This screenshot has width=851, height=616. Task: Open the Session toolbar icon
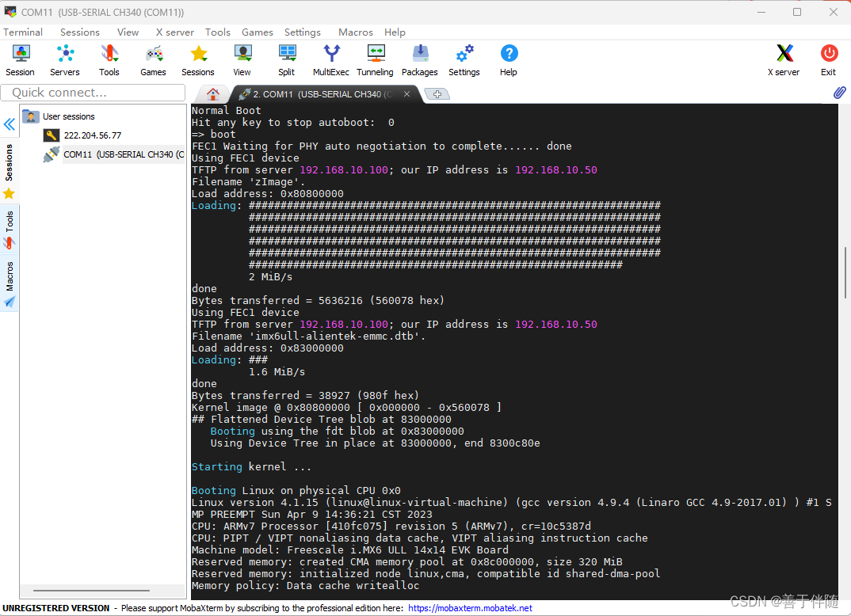click(20, 60)
